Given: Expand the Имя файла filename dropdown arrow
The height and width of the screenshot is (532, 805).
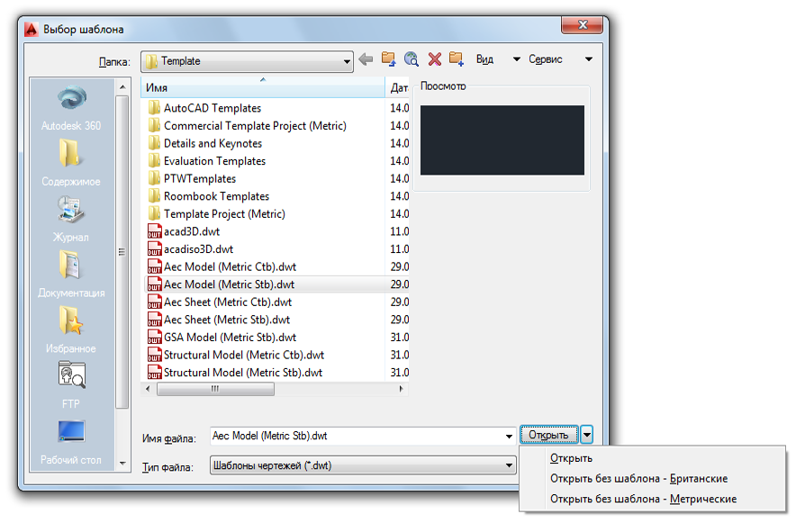Looking at the screenshot, I should [x=509, y=436].
